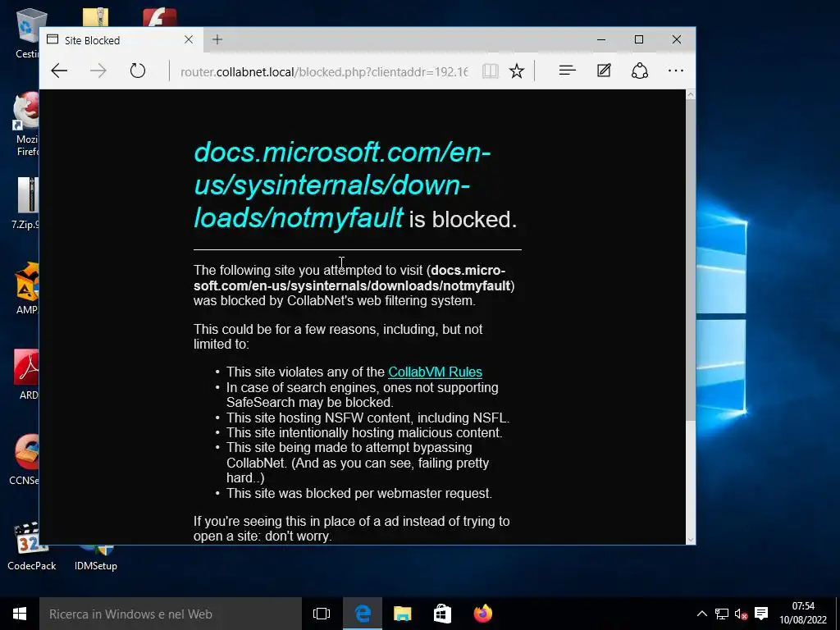
Task: Open the Hub (favorites, history) icon
Action: coord(567,71)
